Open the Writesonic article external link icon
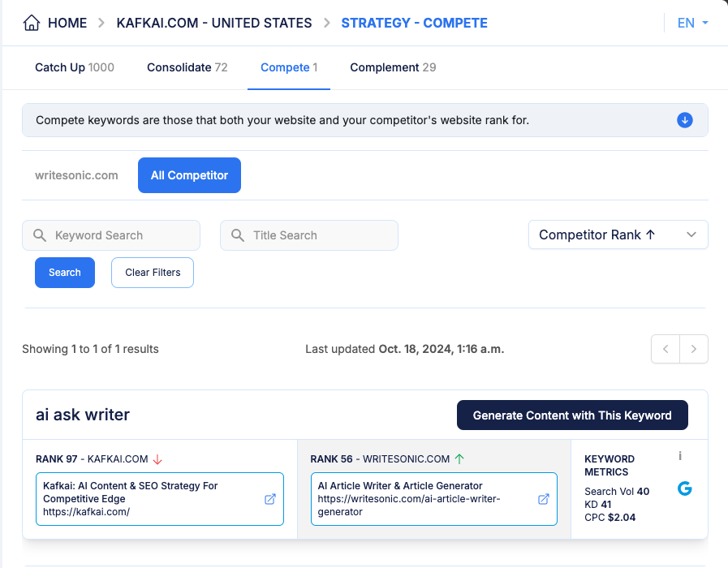728x568 pixels. (x=544, y=499)
